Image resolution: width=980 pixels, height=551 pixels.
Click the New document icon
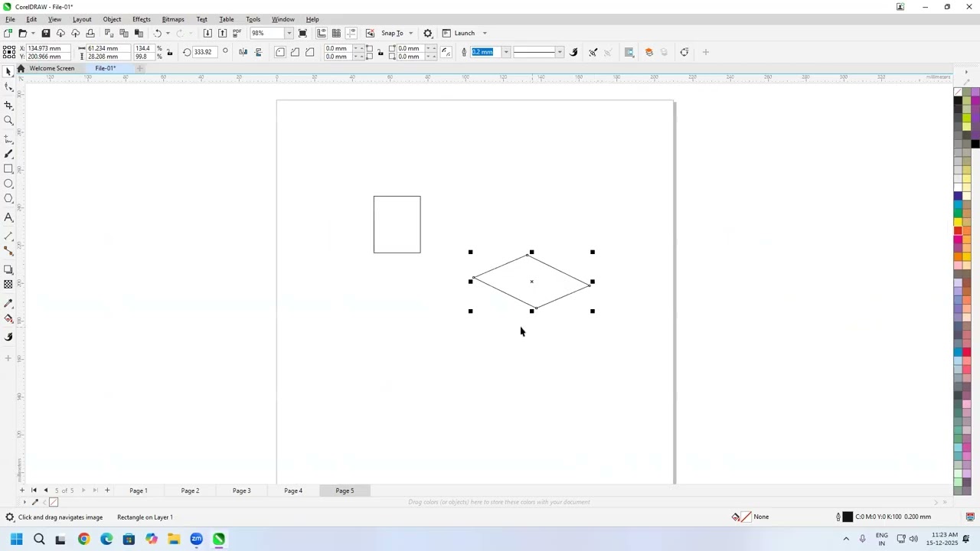point(8,33)
